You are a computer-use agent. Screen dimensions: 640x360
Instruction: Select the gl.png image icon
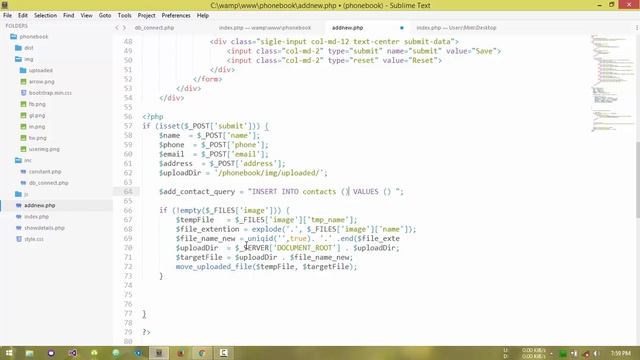tap(24, 116)
